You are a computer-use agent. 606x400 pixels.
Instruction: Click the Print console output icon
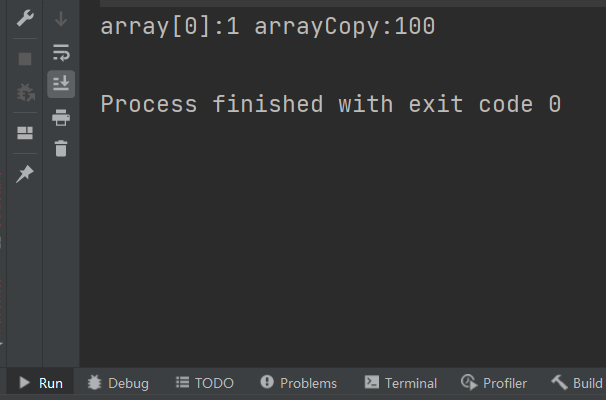(61, 117)
